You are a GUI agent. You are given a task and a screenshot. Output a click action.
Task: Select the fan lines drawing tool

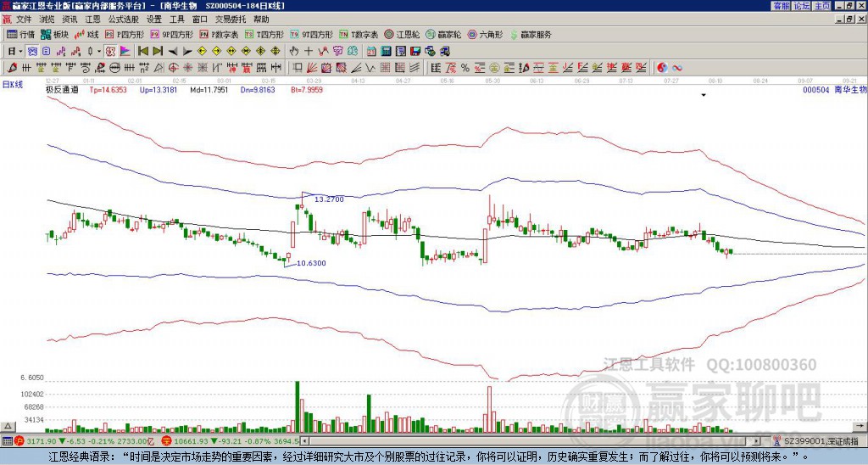312,68
